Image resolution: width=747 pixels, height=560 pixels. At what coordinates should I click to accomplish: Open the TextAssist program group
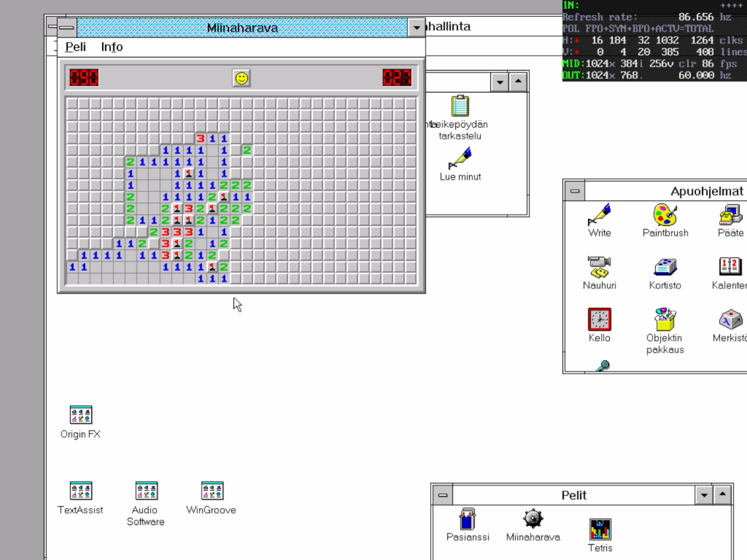pos(80,491)
